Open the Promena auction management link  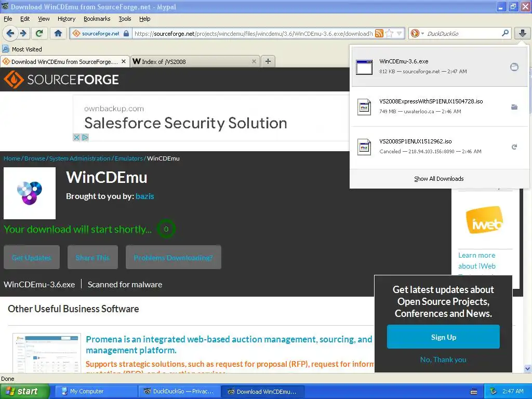pos(229,344)
